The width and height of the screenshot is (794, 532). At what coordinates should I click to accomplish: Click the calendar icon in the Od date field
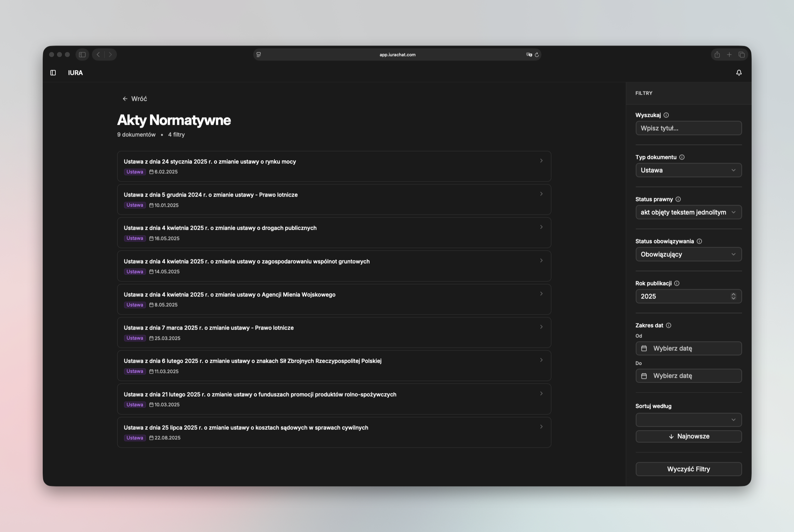coord(644,348)
